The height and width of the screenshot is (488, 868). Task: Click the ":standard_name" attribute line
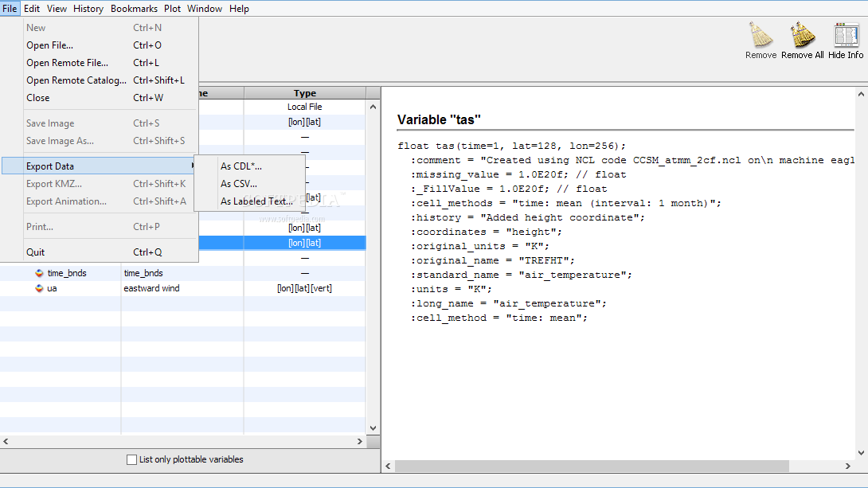[521, 275]
